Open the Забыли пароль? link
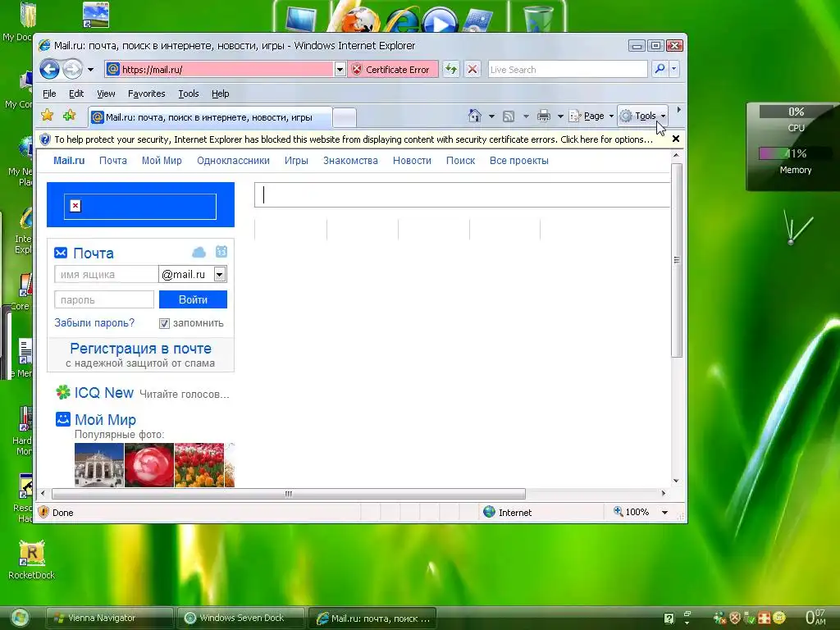 pos(94,323)
